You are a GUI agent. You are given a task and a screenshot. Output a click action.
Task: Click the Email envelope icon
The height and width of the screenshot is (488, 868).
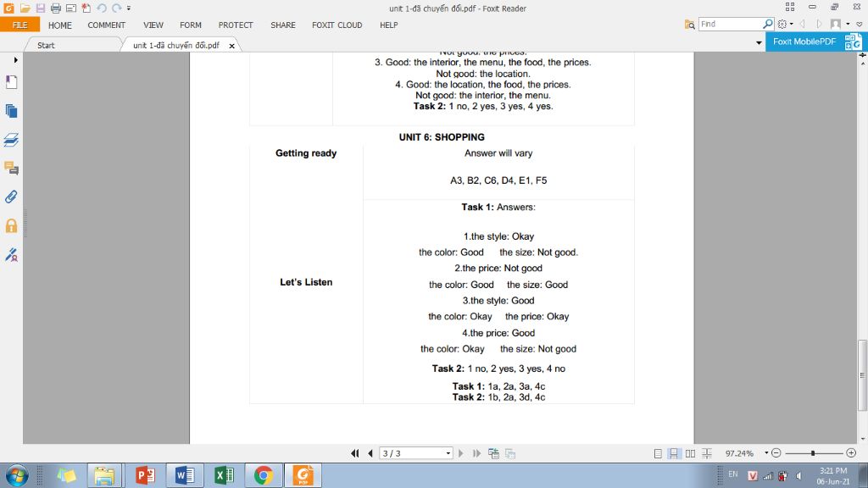[71, 8]
